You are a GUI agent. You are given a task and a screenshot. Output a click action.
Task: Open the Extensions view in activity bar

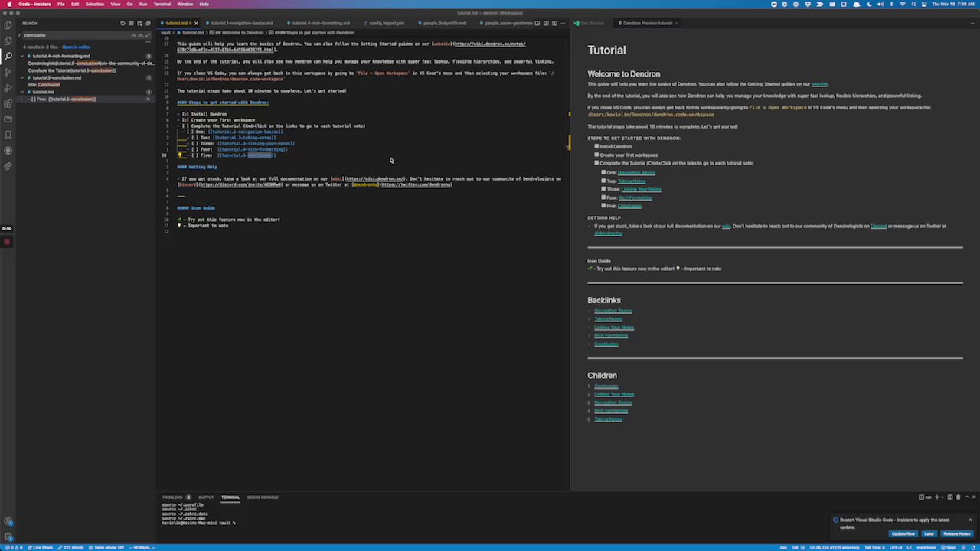click(8, 103)
